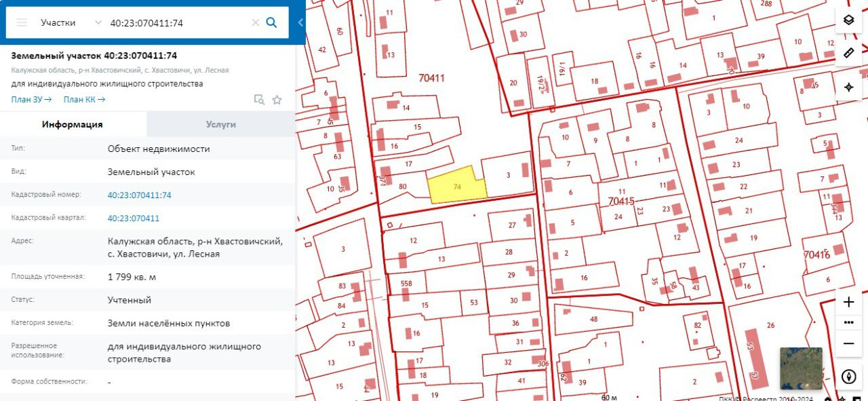The height and width of the screenshot is (401, 868).
Task: Click the 'Категория земель:' field label
Action: click(x=42, y=323)
